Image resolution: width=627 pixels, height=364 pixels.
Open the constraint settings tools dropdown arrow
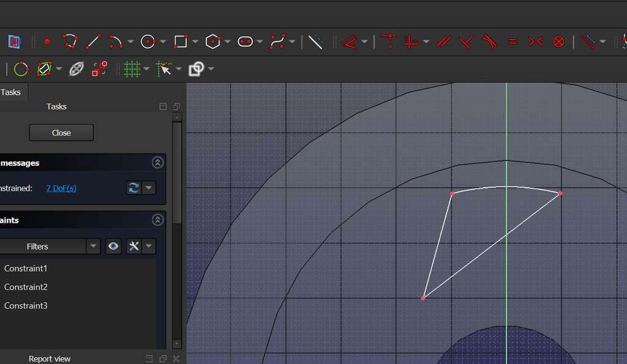[148, 246]
